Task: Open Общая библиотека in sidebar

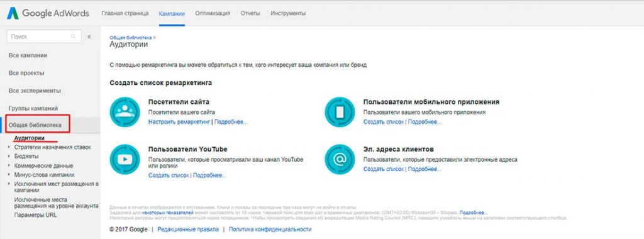Action: [35, 125]
